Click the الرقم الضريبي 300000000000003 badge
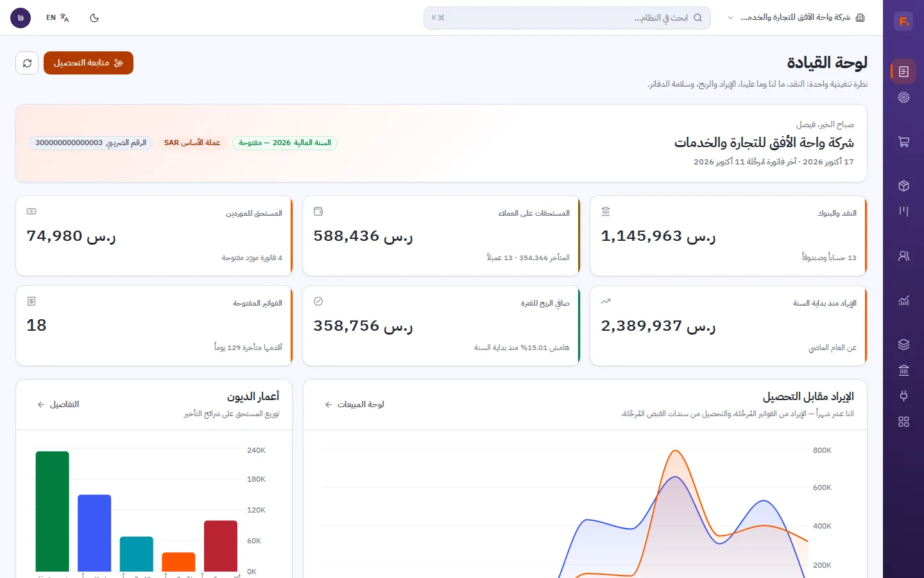This screenshot has width=924, height=578. click(90, 143)
